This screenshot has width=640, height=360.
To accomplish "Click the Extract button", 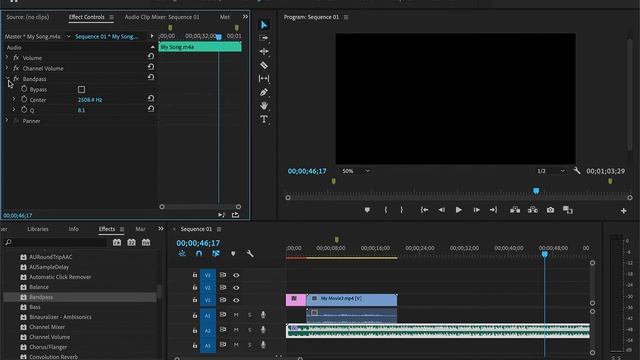I will coord(533,210).
